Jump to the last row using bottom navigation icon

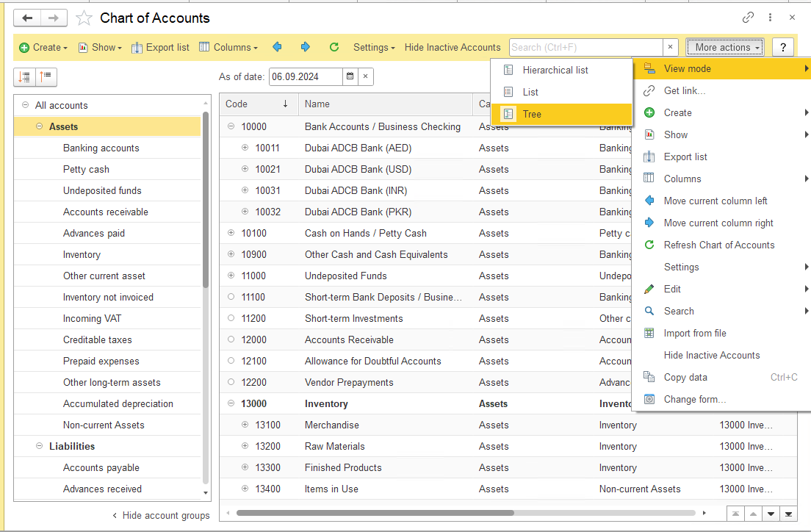pyautogui.click(x=789, y=514)
